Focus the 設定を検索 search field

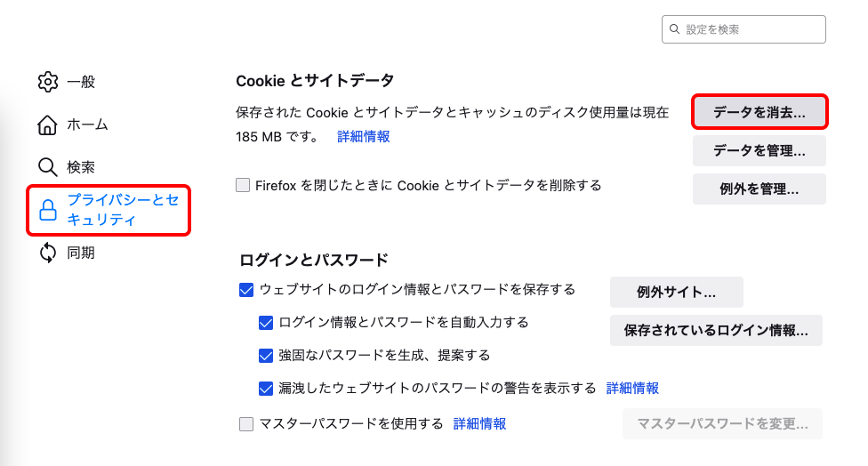[x=743, y=29]
